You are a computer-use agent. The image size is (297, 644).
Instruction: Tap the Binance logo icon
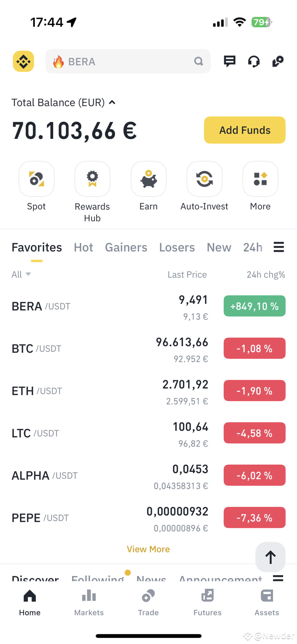[24, 61]
